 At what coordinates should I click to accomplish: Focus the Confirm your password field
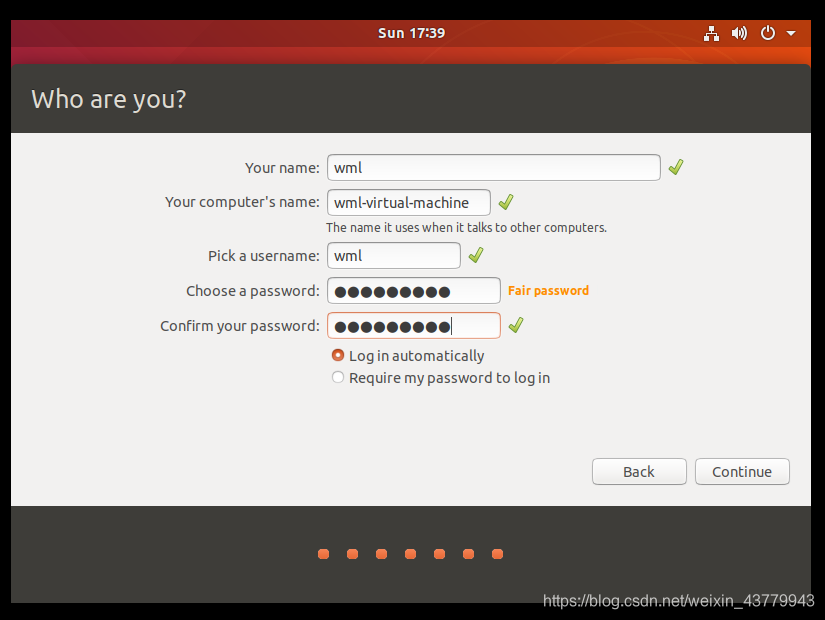pos(414,326)
